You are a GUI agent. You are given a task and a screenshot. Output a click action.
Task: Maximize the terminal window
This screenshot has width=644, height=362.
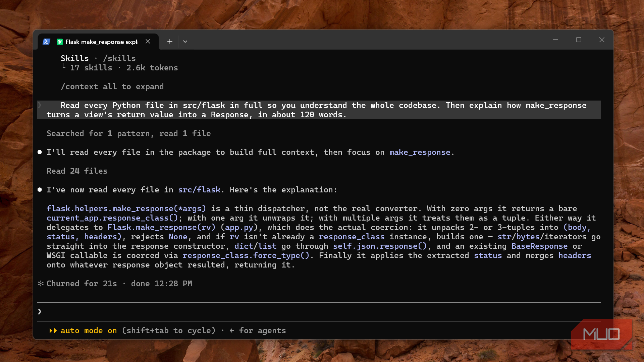tap(579, 40)
